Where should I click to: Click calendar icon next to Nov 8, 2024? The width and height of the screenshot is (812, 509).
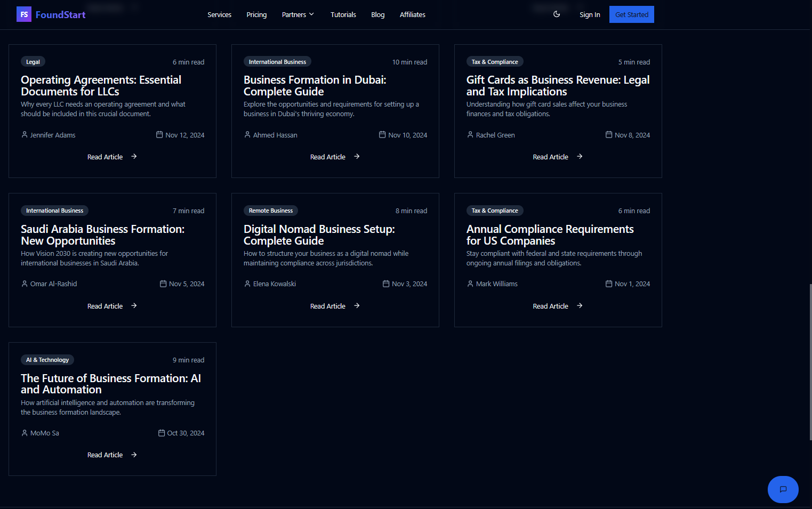pos(609,135)
